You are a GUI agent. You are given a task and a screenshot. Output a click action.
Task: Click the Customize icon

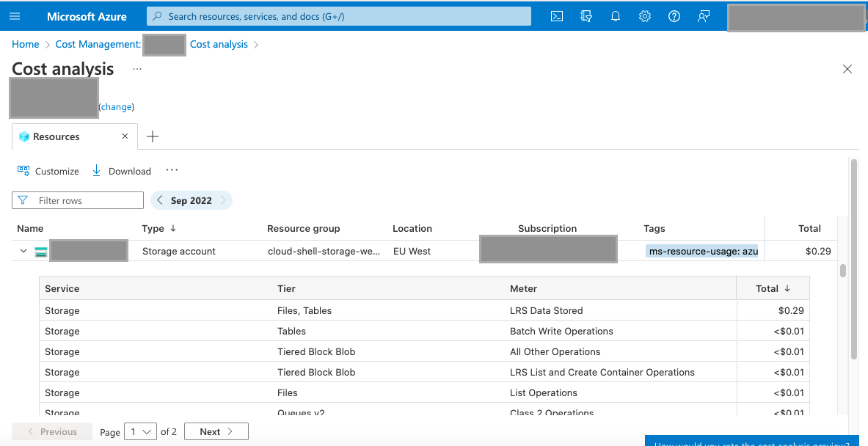click(23, 170)
